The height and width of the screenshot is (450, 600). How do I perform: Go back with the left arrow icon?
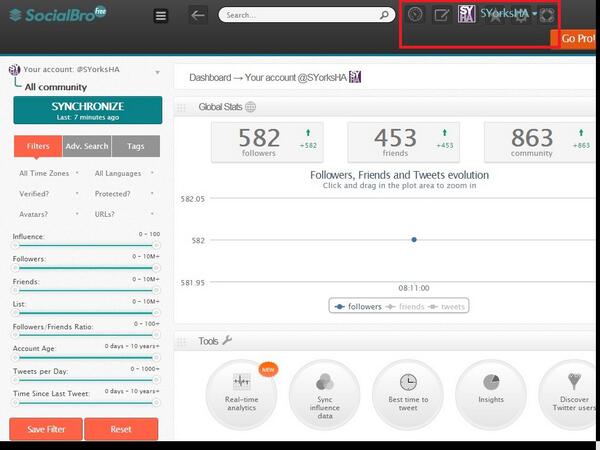coord(198,15)
